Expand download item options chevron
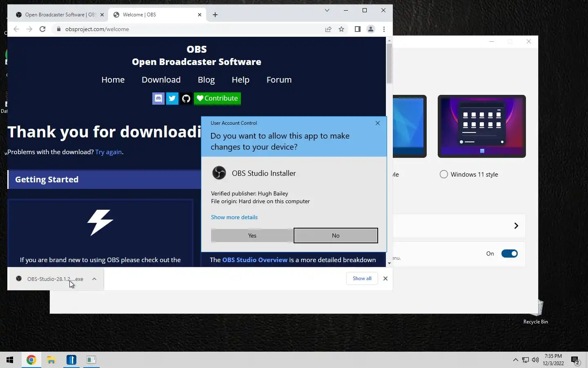Viewport: 588px width, 368px height. coord(94,279)
